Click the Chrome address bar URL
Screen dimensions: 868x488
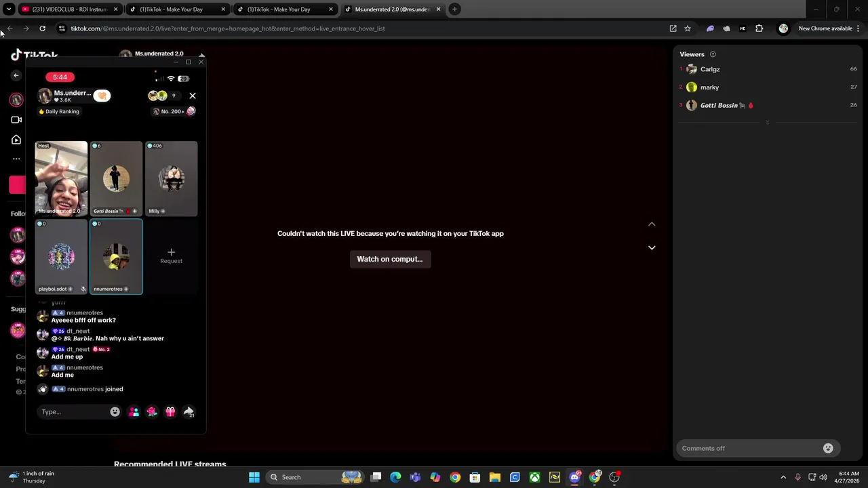tap(228, 28)
